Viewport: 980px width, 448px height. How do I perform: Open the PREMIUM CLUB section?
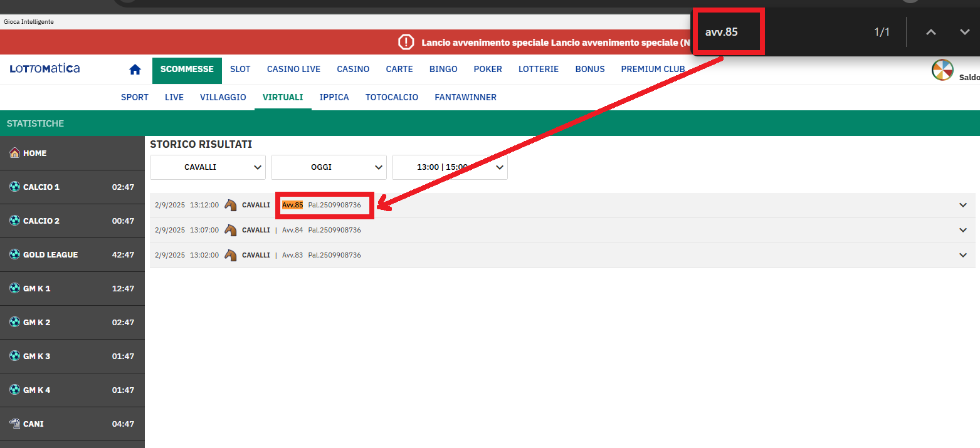tap(653, 69)
